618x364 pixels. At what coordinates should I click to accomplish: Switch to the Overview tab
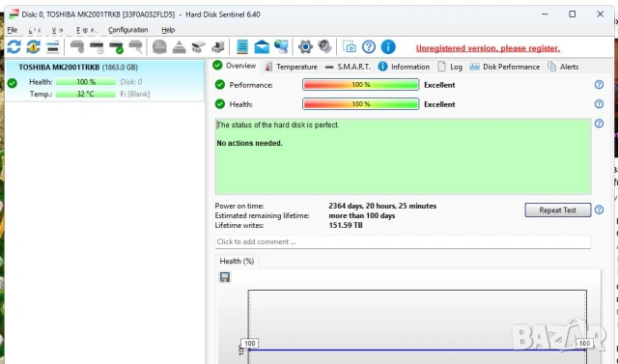[235, 66]
